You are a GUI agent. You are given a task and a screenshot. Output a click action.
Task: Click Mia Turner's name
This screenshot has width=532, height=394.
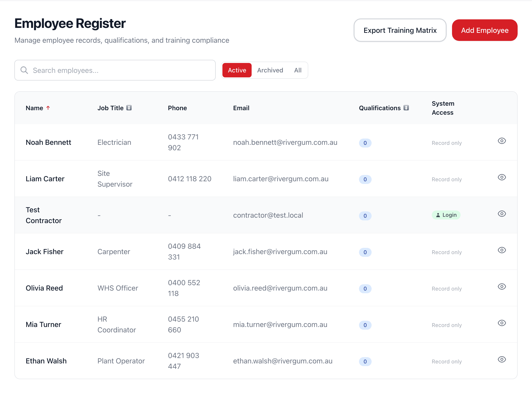click(x=43, y=325)
